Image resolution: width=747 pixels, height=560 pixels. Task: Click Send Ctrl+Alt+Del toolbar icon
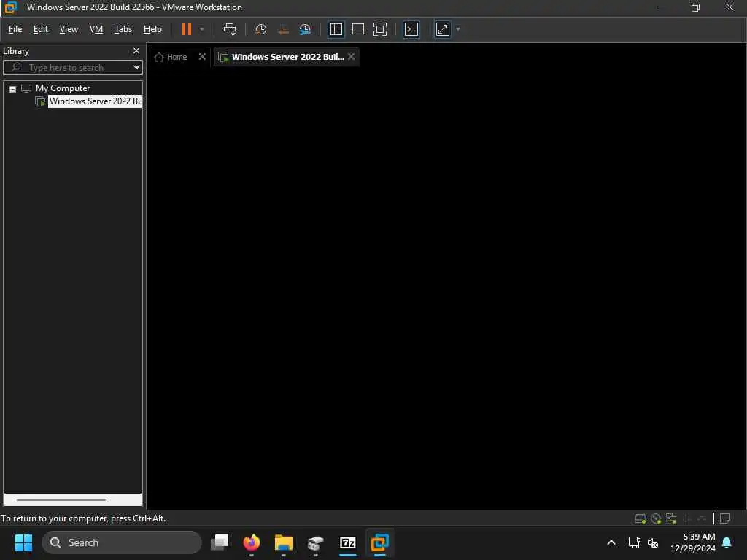[230, 29]
